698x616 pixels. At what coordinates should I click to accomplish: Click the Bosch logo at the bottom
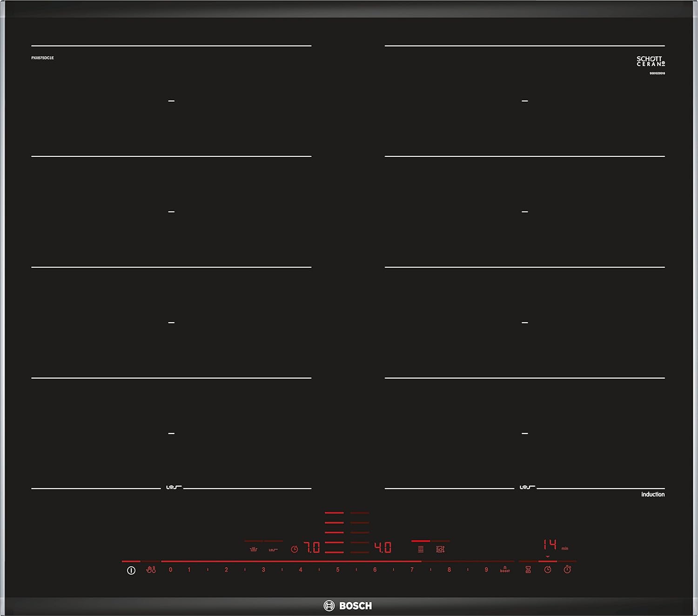pos(348,606)
